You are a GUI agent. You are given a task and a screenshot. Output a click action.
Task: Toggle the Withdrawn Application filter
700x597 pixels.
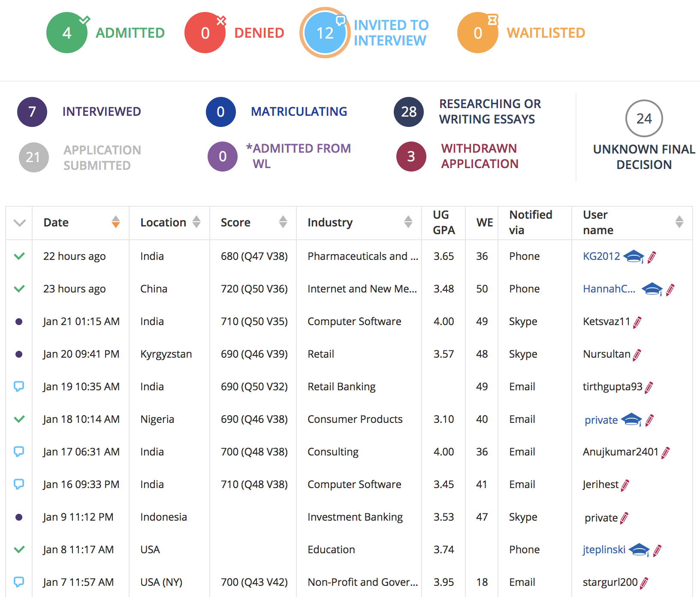(411, 157)
